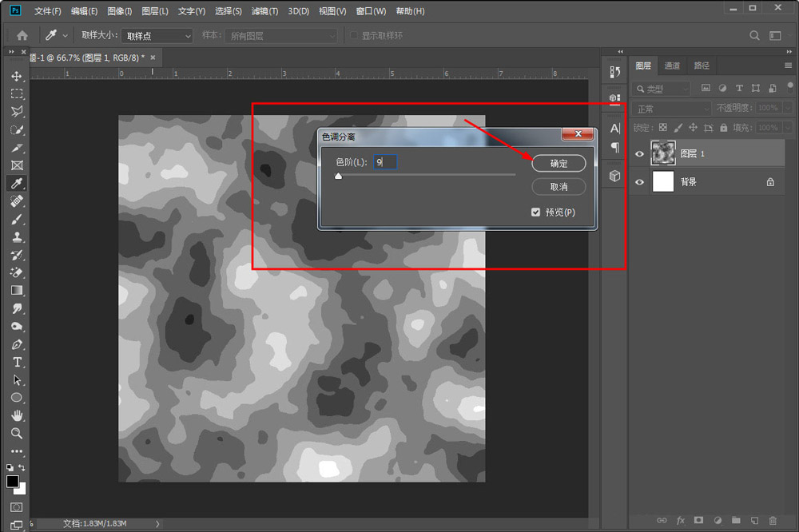Viewport: 799px width, 532px height.
Task: Switch to the 路径 tab
Action: point(702,66)
